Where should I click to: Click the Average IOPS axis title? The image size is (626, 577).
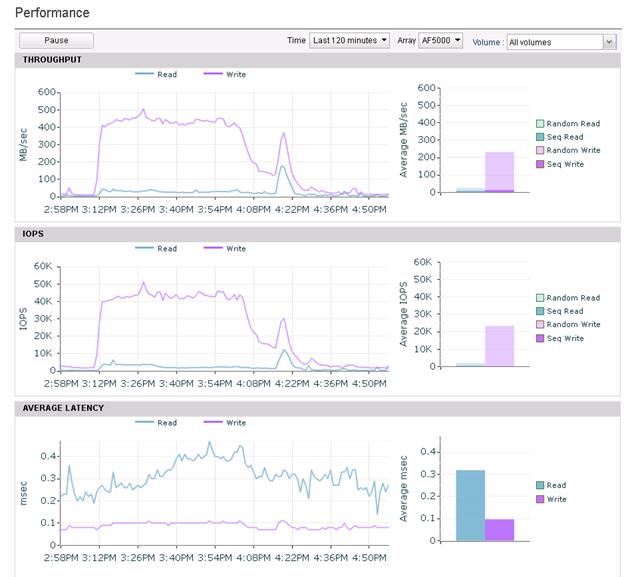[x=403, y=314]
